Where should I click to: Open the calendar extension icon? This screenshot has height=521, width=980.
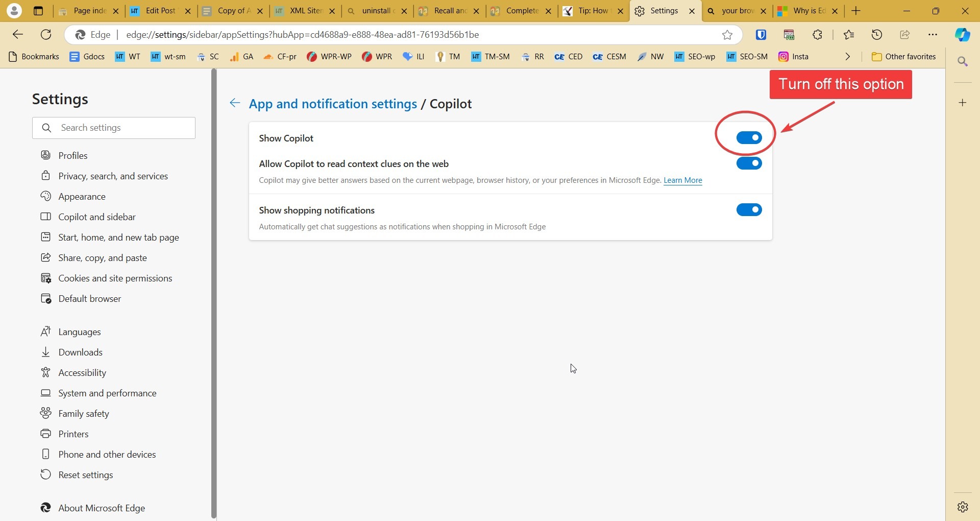789,34
